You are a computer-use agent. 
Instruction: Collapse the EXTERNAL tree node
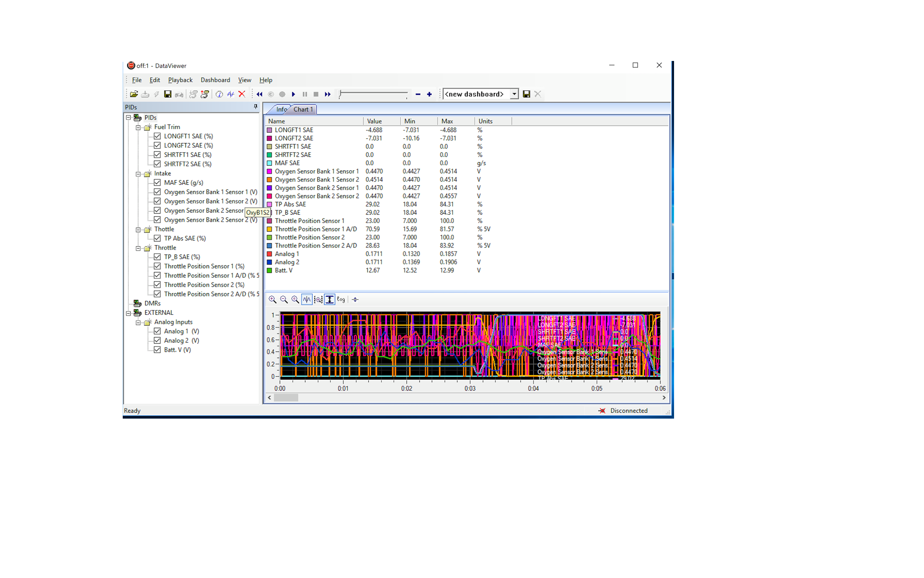[129, 313]
